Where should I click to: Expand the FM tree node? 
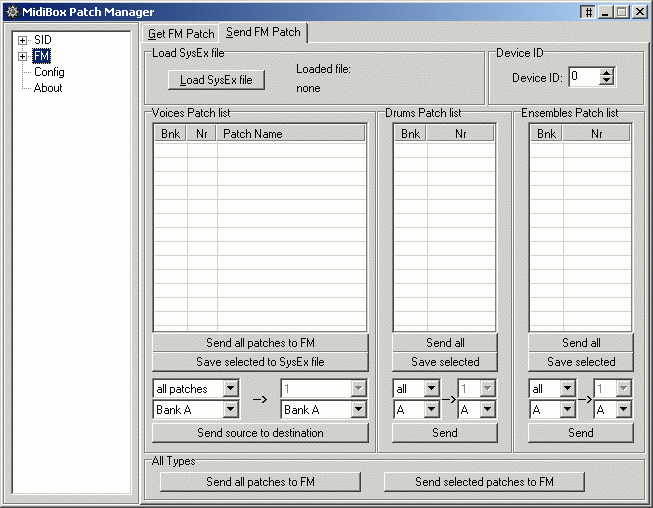tap(22, 56)
